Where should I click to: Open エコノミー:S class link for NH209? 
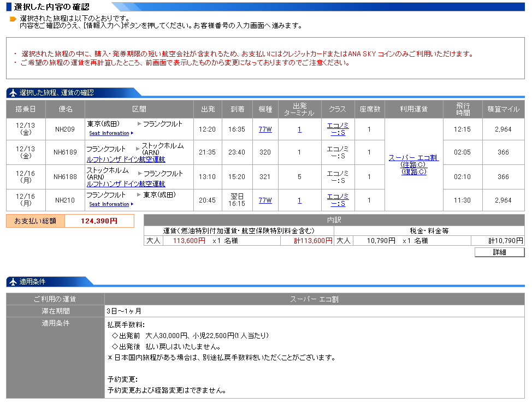[338, 129]
